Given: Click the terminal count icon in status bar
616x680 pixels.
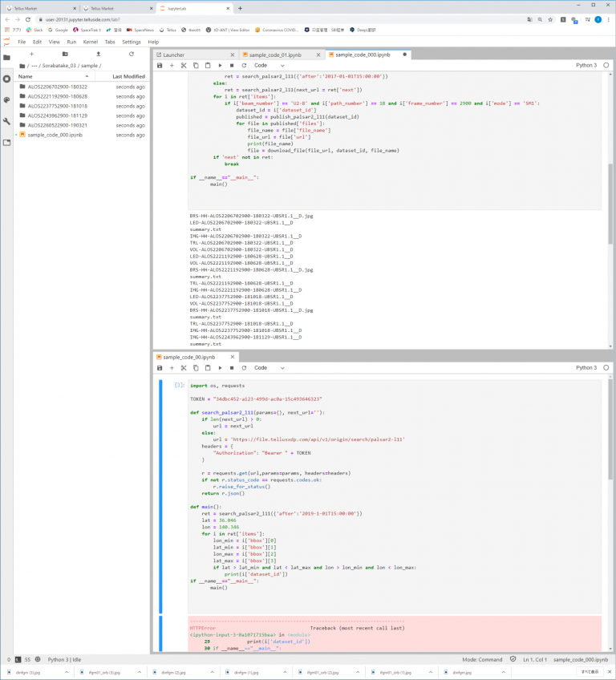Looking at the screenshot, I should point(18,660).
